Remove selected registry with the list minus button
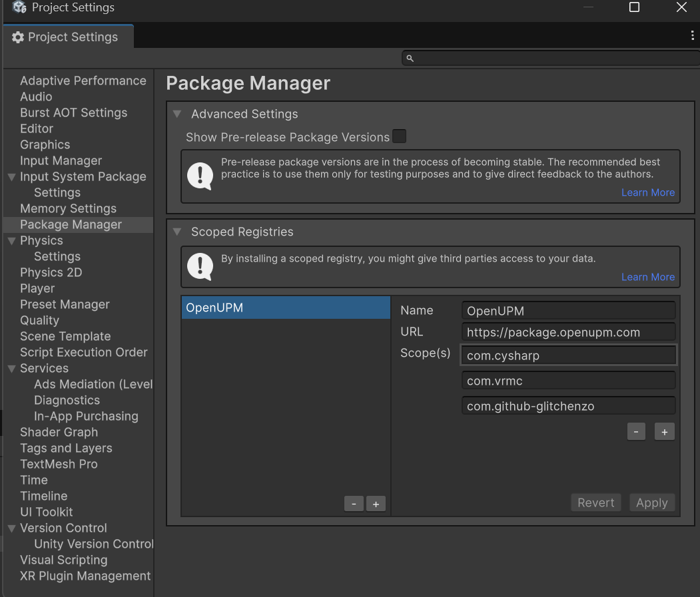 tap(354, 504)
